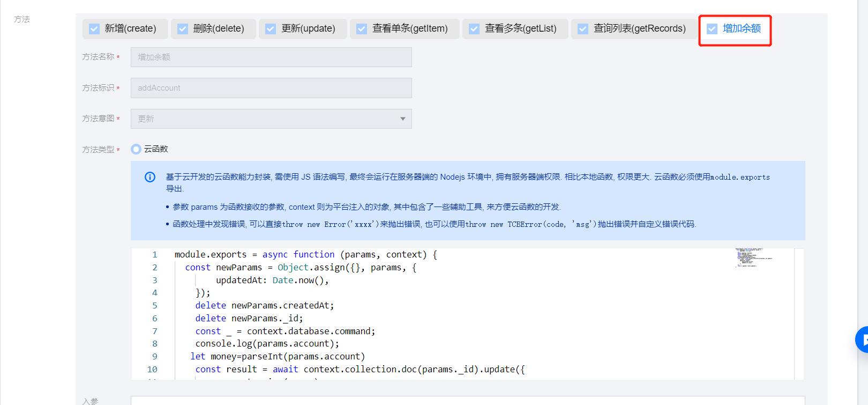Click the 方法标识 addAccount input field
This screenshot has width=868, height=405.
(271, 88)
